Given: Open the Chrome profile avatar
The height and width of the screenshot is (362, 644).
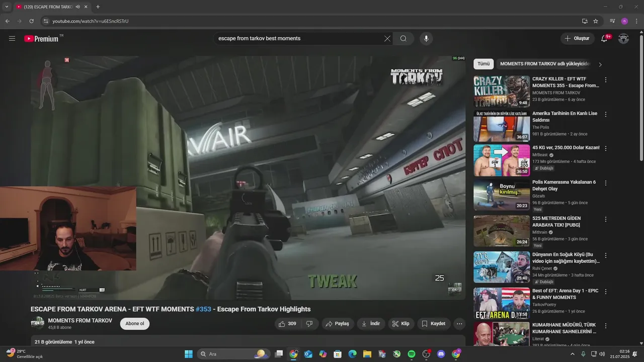Looking at the screenshot, I should pos(624,21).
